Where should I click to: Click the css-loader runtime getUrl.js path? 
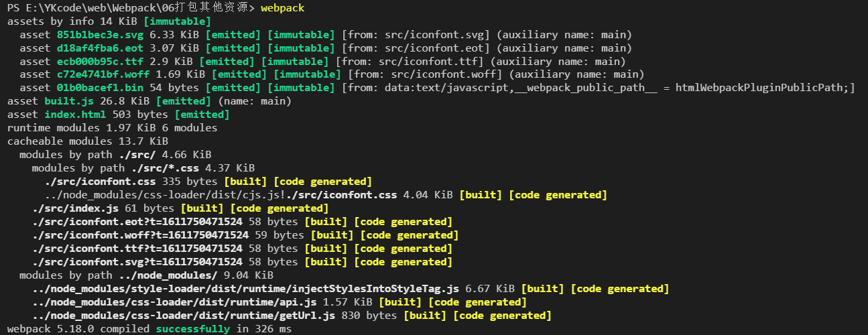tap(183, 316)
